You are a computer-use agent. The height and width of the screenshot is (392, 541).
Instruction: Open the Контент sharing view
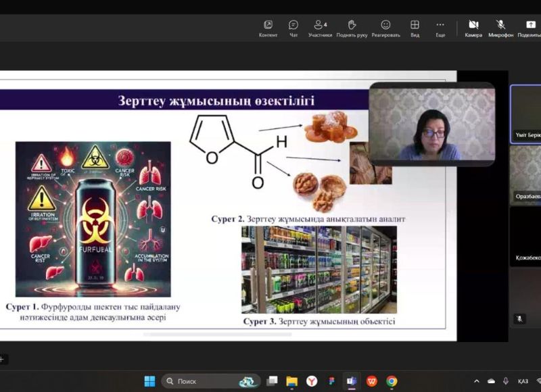click(268, 28)
